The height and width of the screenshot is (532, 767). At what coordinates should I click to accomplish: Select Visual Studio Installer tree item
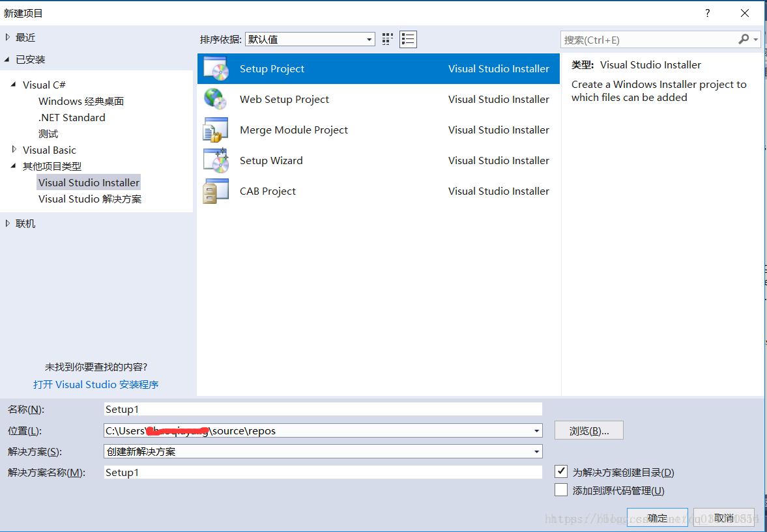click(89, 182)
